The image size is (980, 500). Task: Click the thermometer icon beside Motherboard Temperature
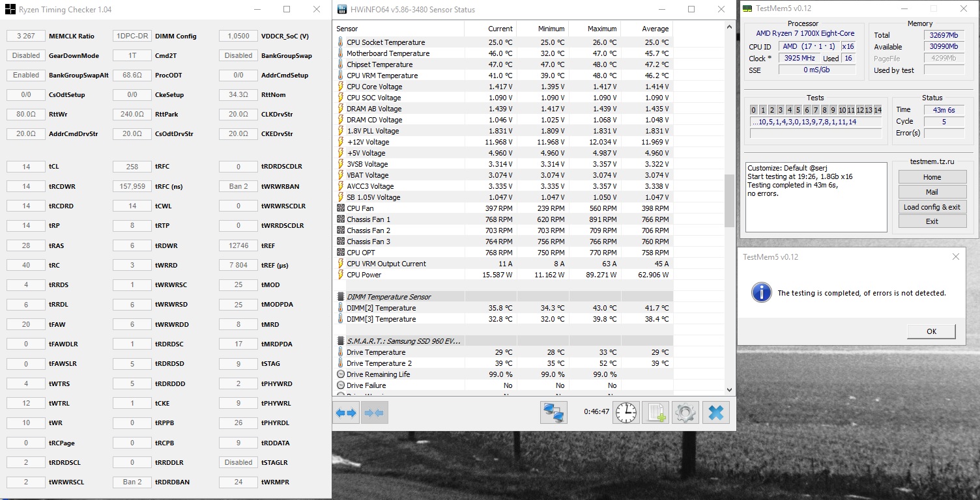coord(340,53)
